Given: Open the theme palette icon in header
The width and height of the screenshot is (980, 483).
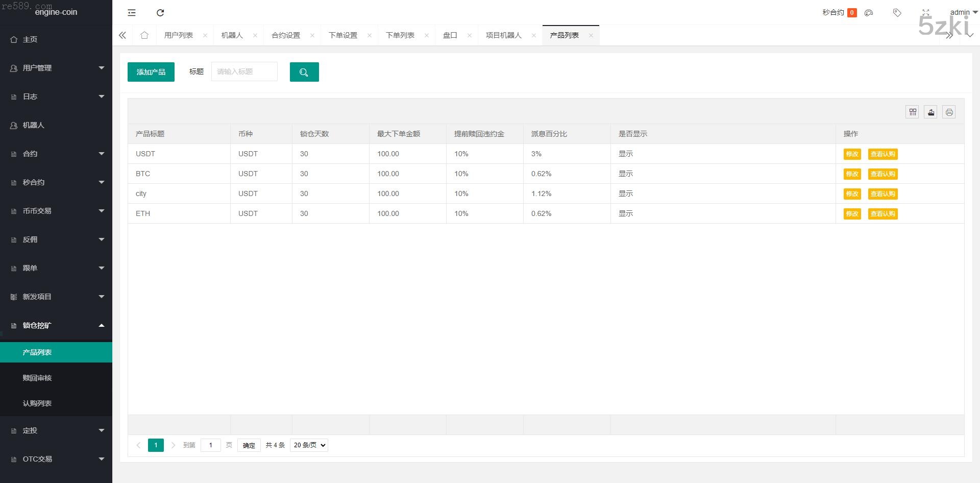Looking at the screenshot, I should (x=869, y=13).
